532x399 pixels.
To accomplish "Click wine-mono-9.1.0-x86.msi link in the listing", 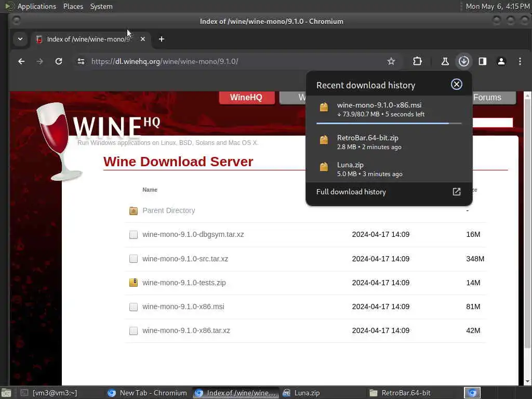I will [183, 307].
